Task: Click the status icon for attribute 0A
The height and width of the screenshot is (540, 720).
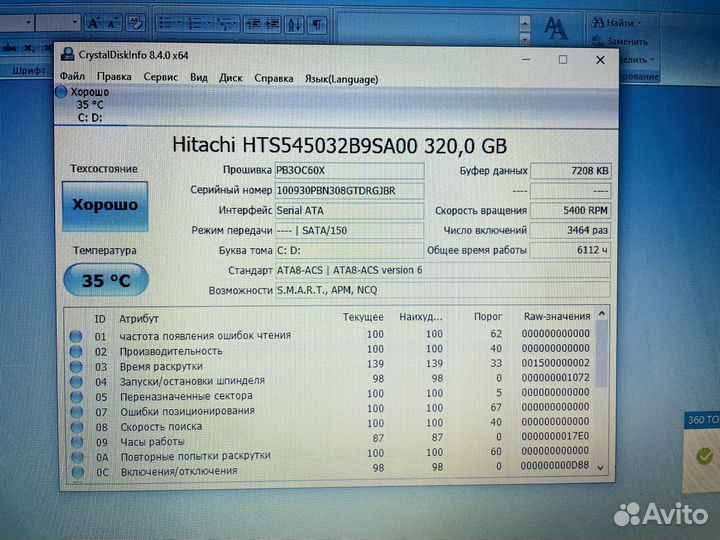Action: (x=78, y=457)
